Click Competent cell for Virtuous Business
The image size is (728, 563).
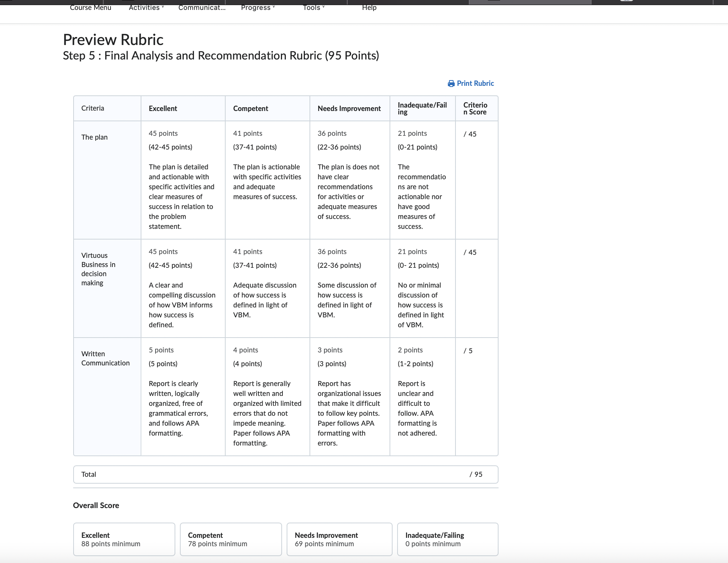268,288
